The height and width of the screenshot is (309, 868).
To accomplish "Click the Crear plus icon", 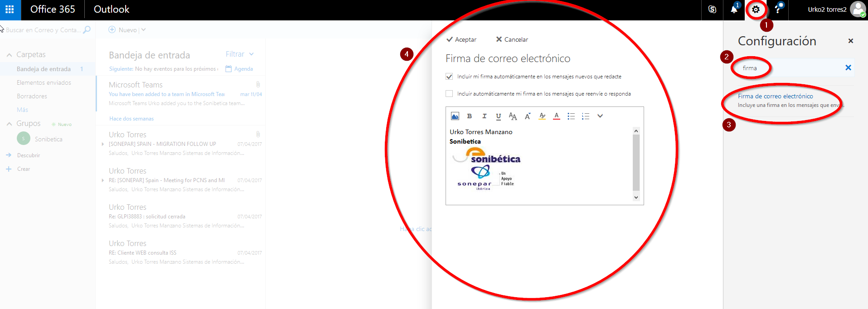I will (9, 169).
